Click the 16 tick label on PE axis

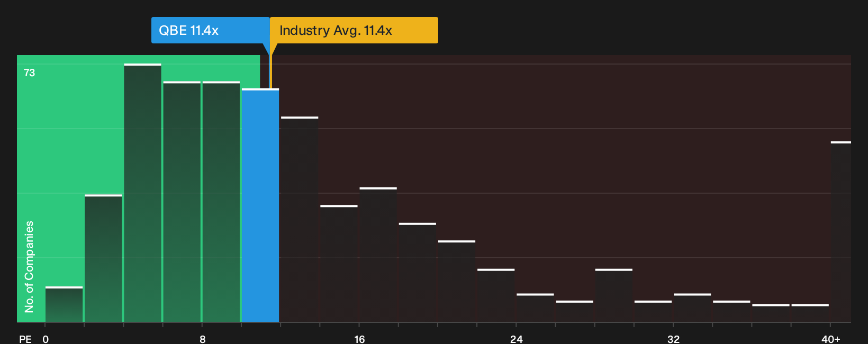pyautogui.click(x=359, y=339)
